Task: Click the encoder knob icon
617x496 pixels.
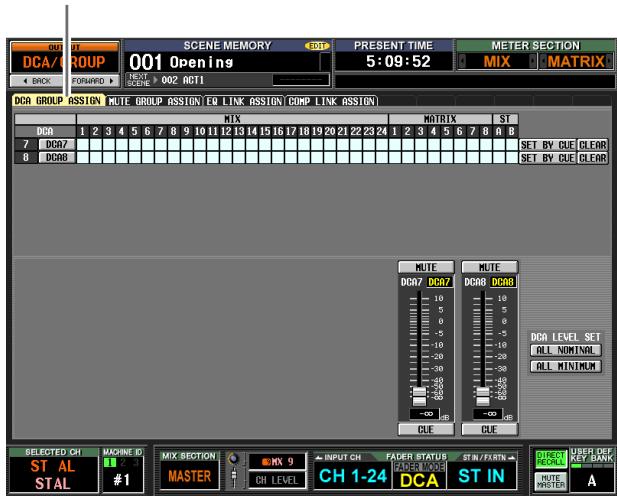Action: pyautogui.click(x=234, y=459)
